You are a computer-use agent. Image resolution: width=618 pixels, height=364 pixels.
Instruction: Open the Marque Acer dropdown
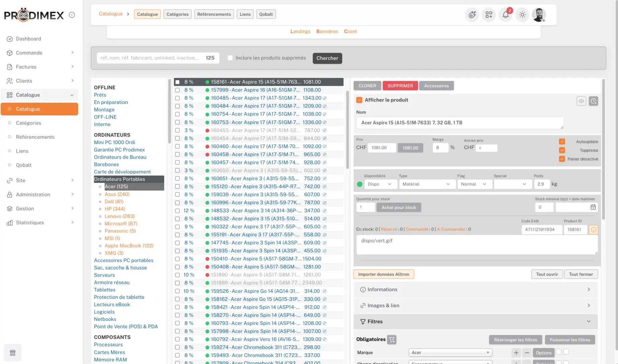click(450, 353)
